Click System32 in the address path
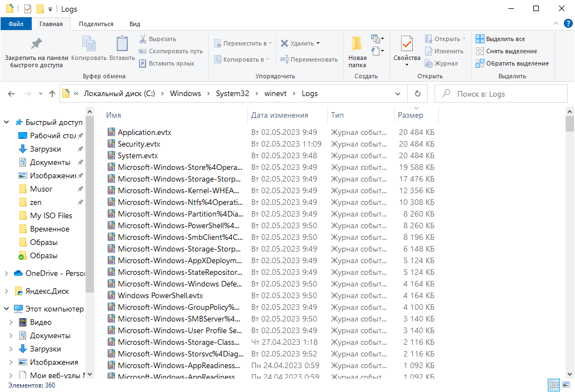 pos(232,93)
